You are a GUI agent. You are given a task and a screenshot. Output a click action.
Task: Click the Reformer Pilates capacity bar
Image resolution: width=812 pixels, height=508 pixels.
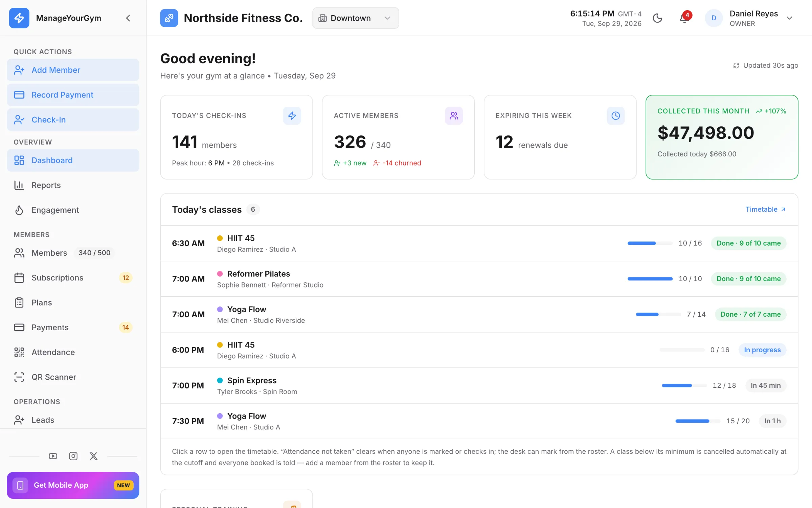[x=650, y=279]
